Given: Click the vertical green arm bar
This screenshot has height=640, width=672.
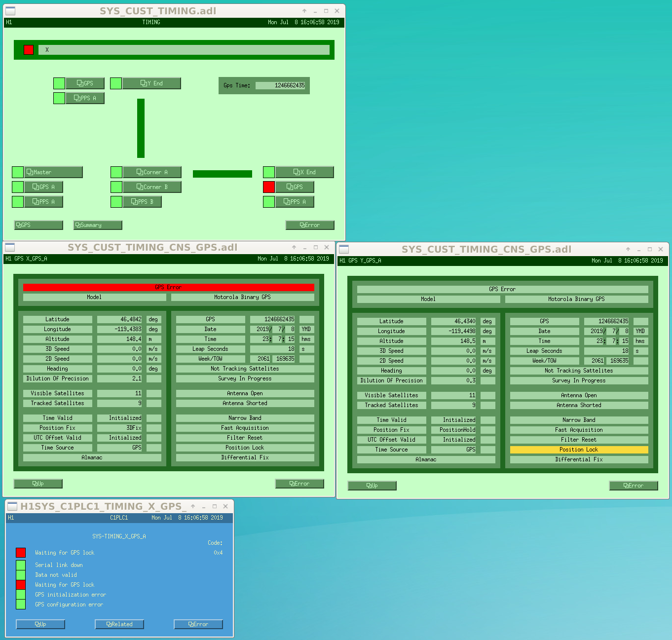Looking at the screenshot, I should click(x=141, y=128).
